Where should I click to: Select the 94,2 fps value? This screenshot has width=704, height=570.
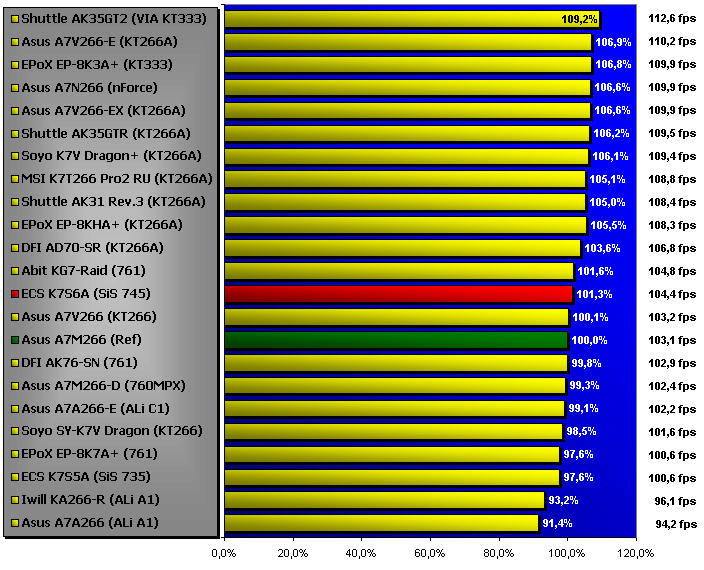(x=675, y=524)
